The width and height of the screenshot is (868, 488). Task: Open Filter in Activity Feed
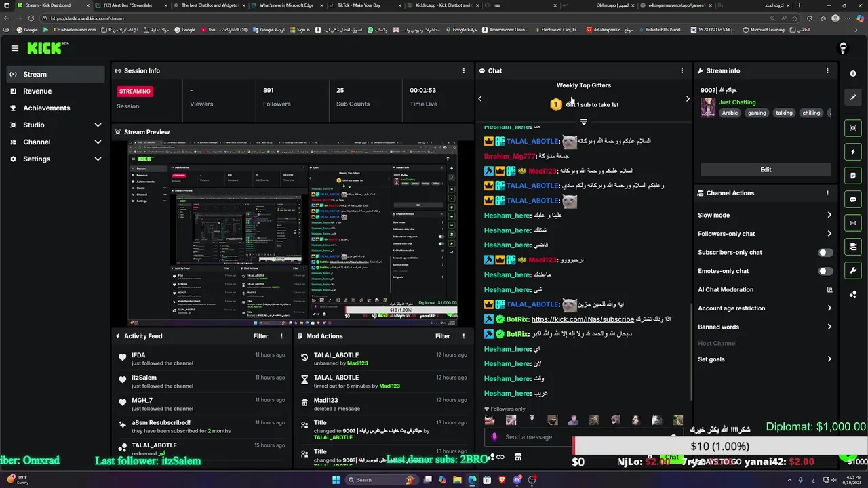pos(261,336)
